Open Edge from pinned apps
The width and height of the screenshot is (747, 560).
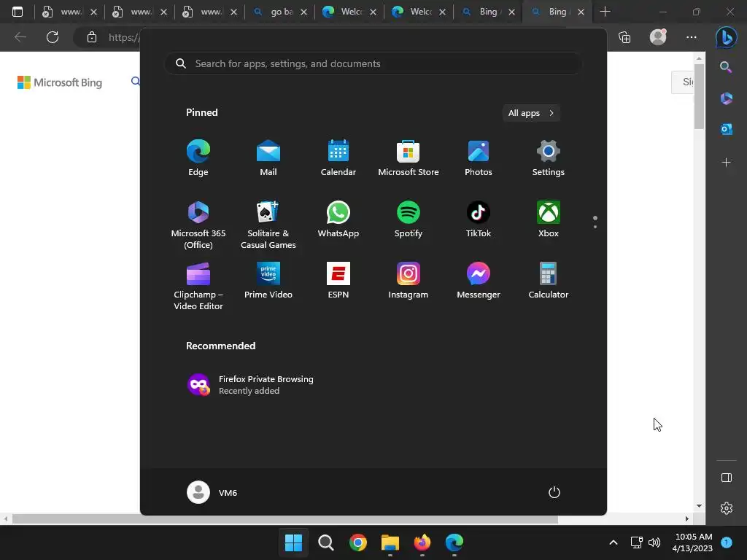click(x=198, y=158)
